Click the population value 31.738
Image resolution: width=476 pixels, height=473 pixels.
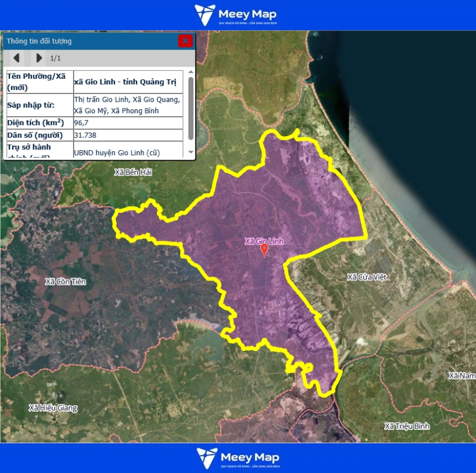pos(85,135)
